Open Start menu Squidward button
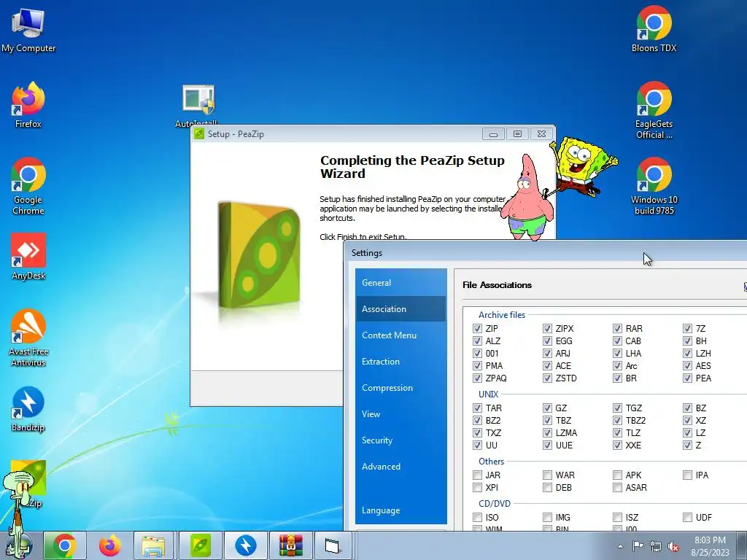Viewport: 747px width, 560px height. pos(19,545)
